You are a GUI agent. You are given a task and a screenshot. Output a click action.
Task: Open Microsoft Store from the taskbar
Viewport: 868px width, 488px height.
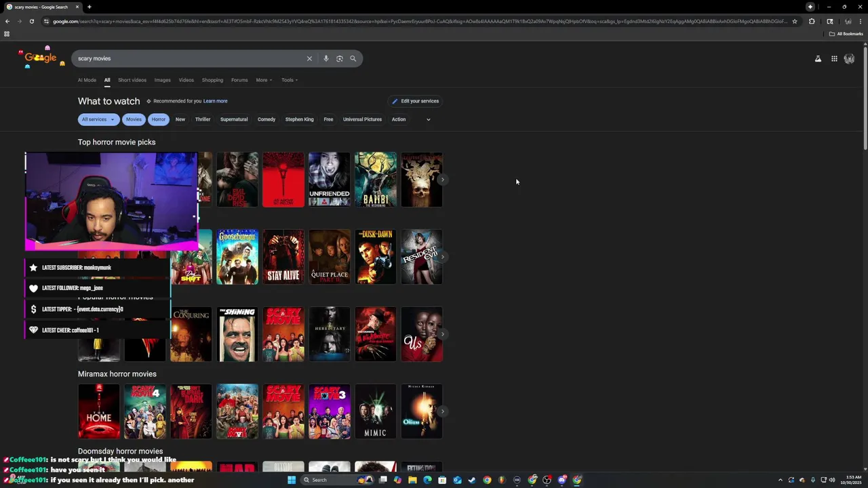[x=442, y=480]
